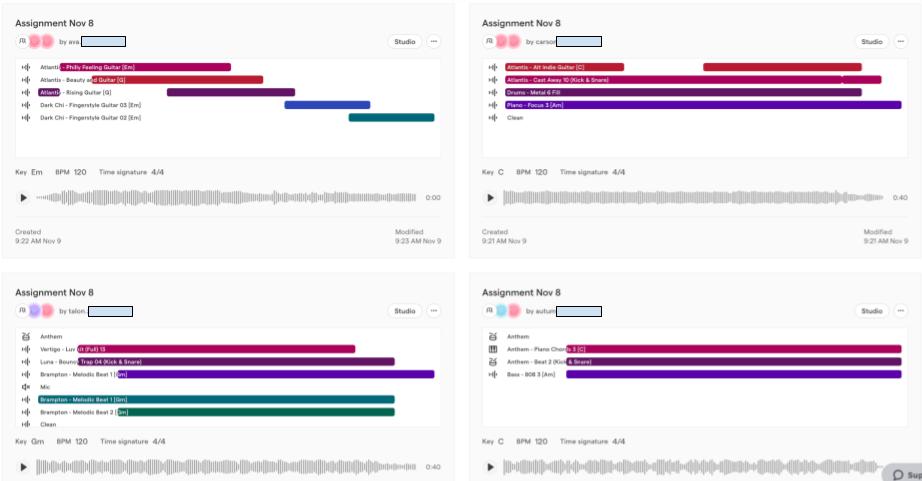Click drum machine icon for Anthem in talon's project

point(26,336)
